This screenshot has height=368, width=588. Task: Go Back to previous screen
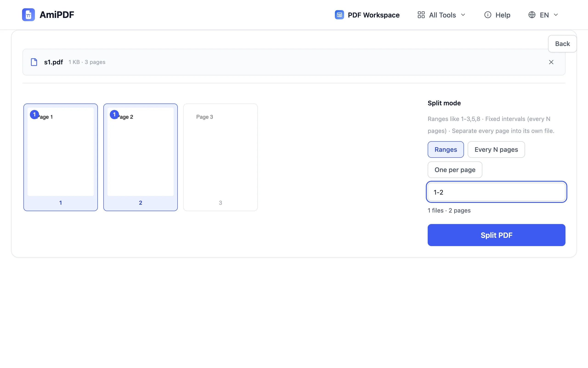pos(562,44)
